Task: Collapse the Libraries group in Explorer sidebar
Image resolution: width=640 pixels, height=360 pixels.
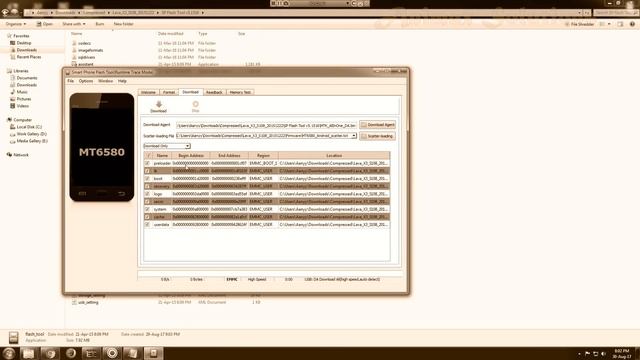Action: [18, 71]
